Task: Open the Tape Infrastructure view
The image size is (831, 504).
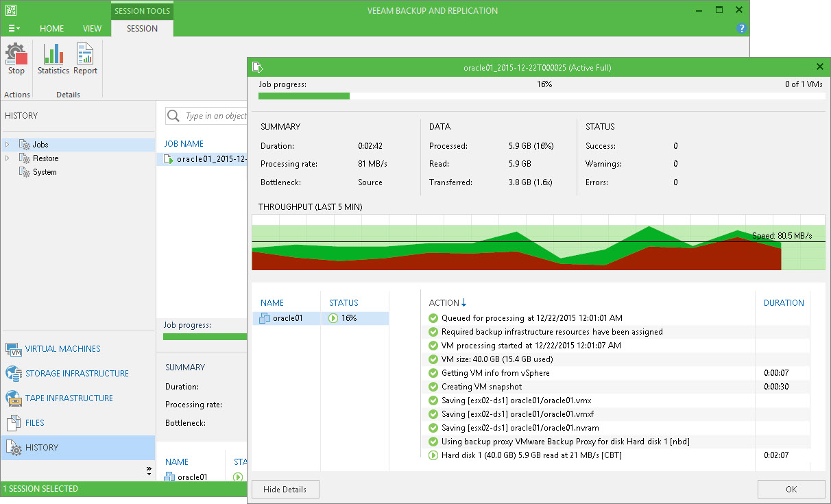Action: click(x=69, y=398)
